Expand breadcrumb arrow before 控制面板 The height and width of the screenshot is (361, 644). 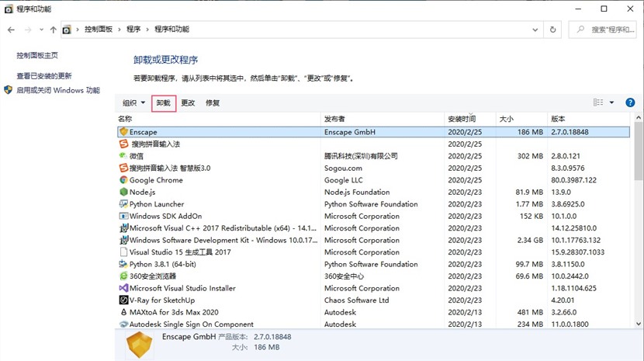pyautogui.click(x=78, y=30)
